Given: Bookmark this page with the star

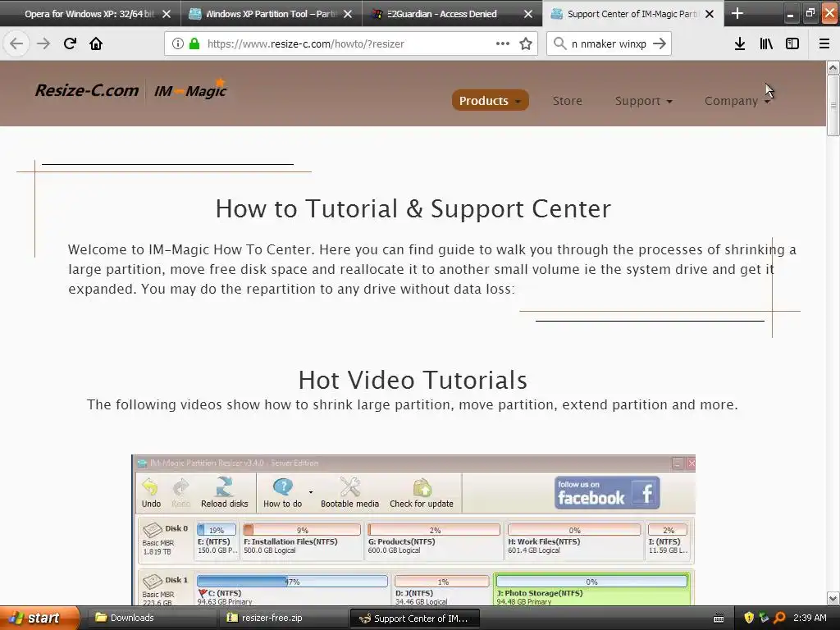Looking at the screenshot, I should click(526, 43).
